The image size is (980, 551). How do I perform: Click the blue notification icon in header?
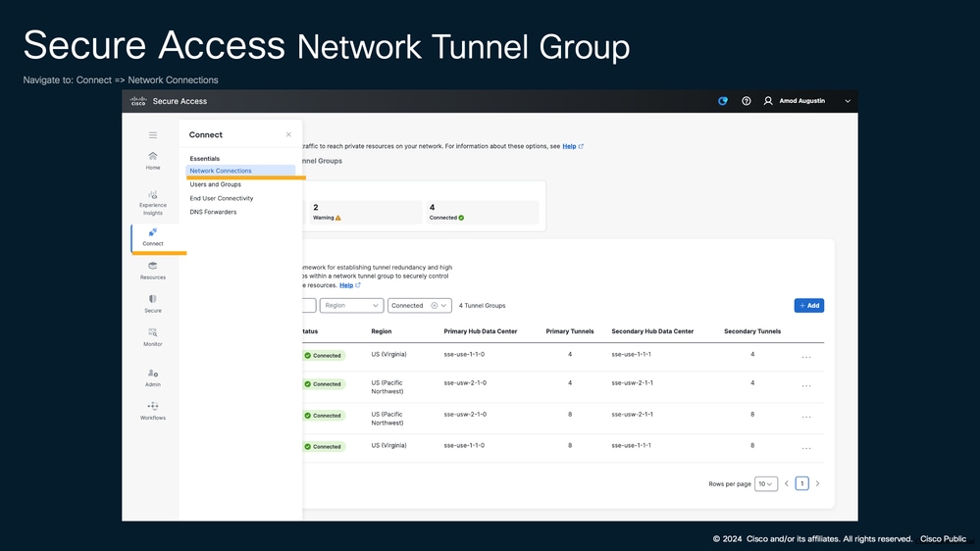coord(723,101)
